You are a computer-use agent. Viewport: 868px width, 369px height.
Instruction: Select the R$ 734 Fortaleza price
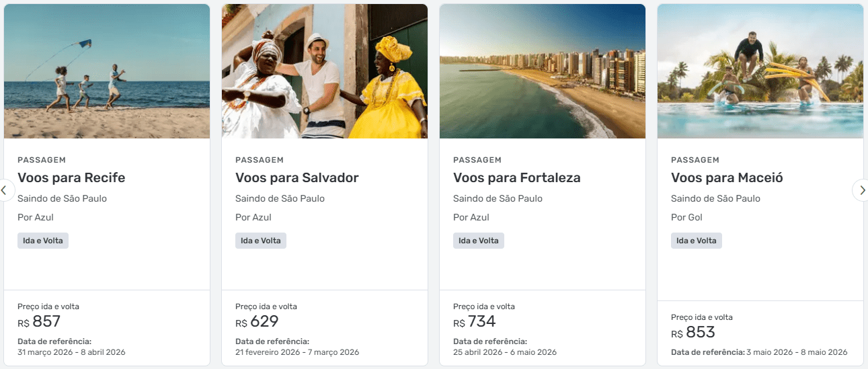coord(475,322)
